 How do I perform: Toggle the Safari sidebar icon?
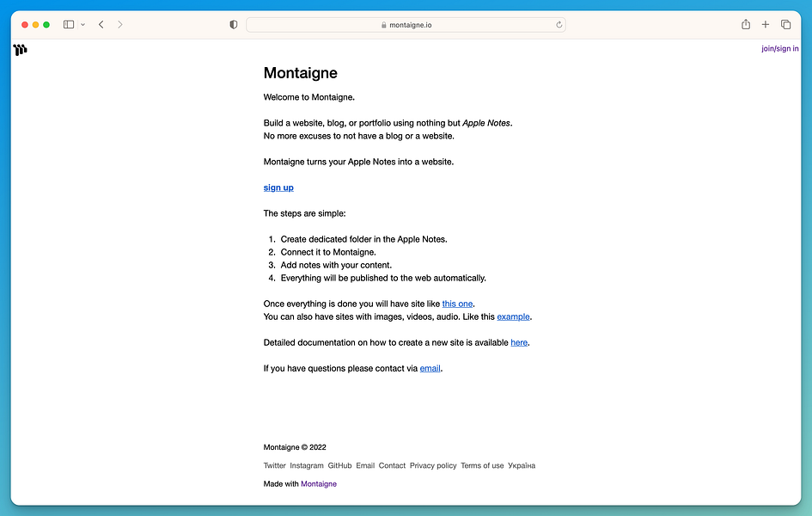[x=69, y=24]
